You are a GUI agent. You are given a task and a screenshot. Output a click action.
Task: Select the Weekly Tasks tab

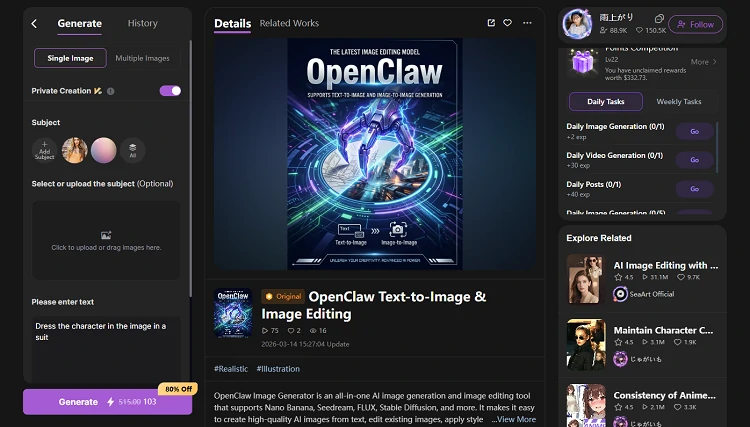pos(679,101)
